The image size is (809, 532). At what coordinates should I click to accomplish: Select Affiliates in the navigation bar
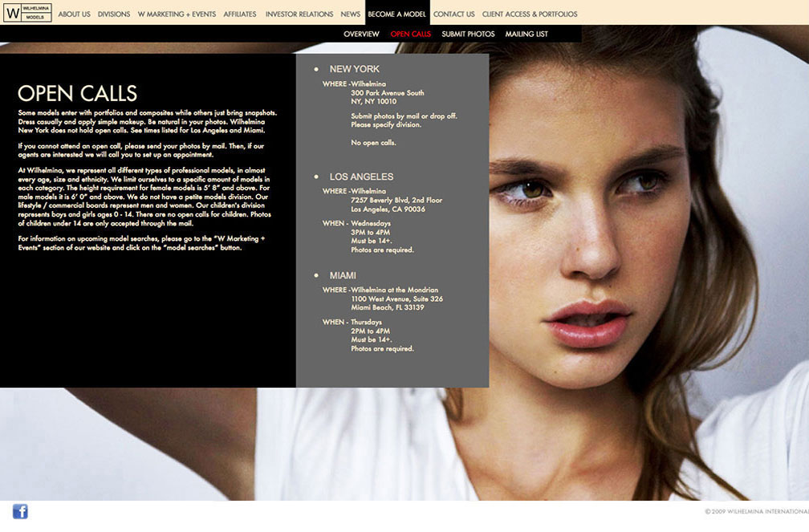click(x=240, y=14)
